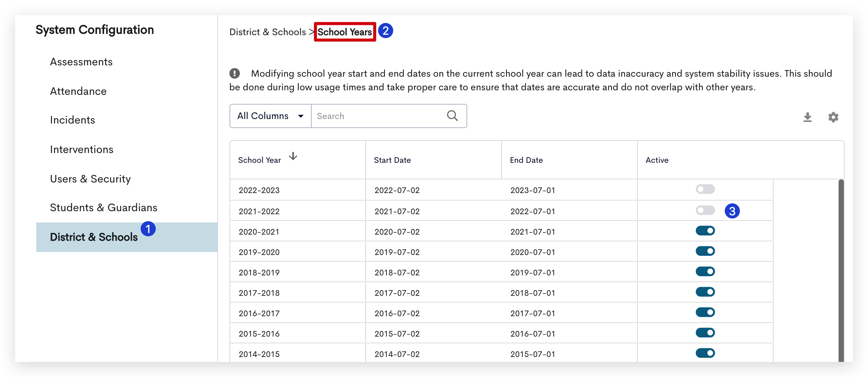Image resolution: width=868 pixels, height=377 pixels.
Task: Toggle the 2014-2015 active switch
Action: [705, 353]
